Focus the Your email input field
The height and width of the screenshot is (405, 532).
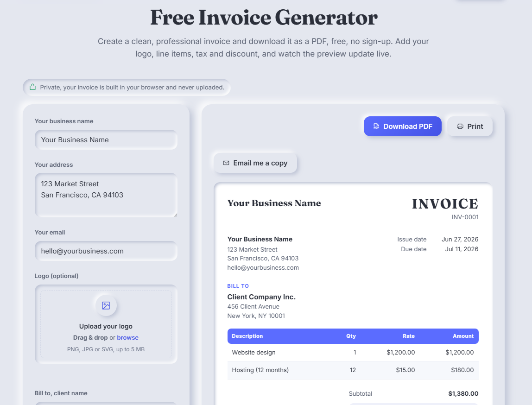tap(106, 251)
